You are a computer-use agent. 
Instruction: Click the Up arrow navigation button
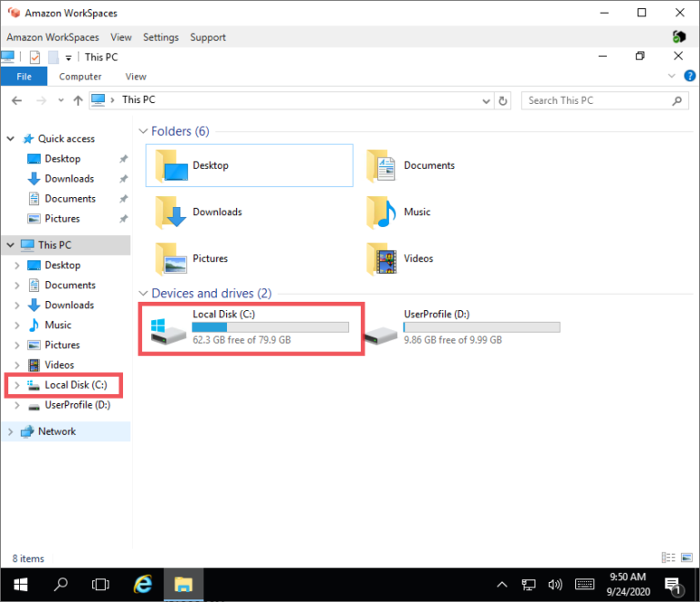click(x=77, y=100)
